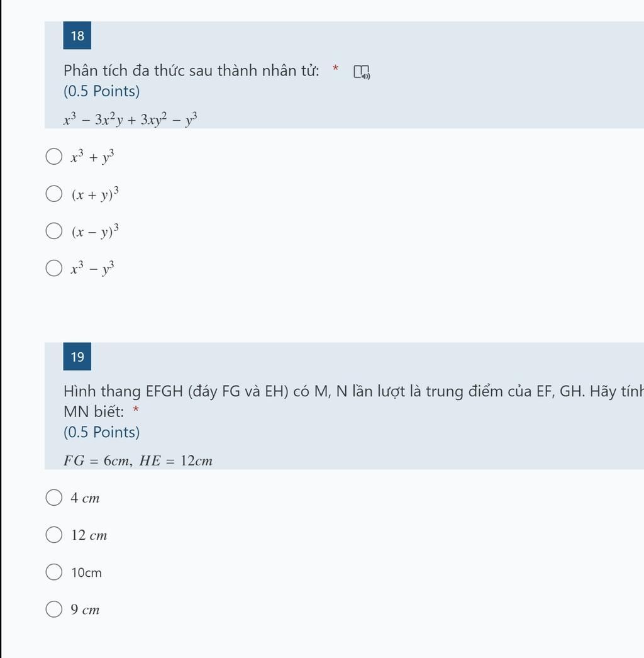Select the 9 cm answer option
Screen dimensions: 644x658
pyautogui.click(x=54, y=610)
